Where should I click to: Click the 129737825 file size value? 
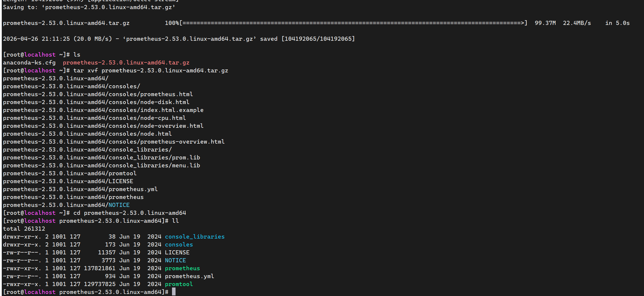click(100, 284)
